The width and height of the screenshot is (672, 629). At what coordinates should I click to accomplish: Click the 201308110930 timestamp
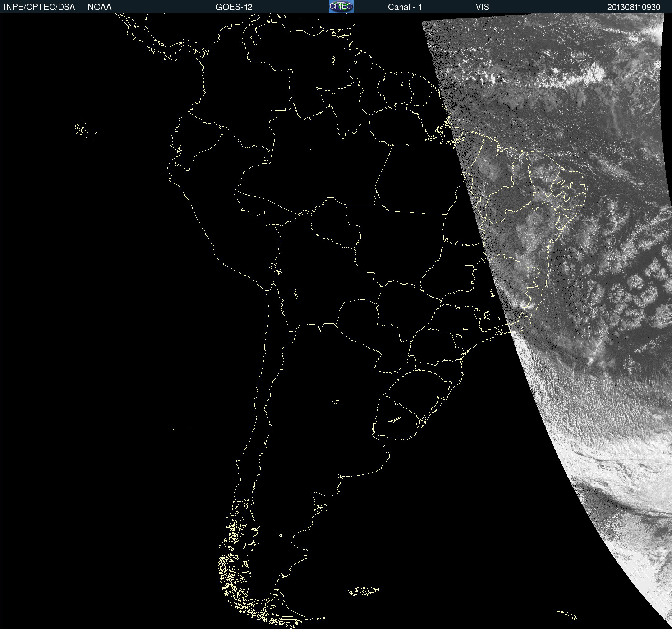634,7
